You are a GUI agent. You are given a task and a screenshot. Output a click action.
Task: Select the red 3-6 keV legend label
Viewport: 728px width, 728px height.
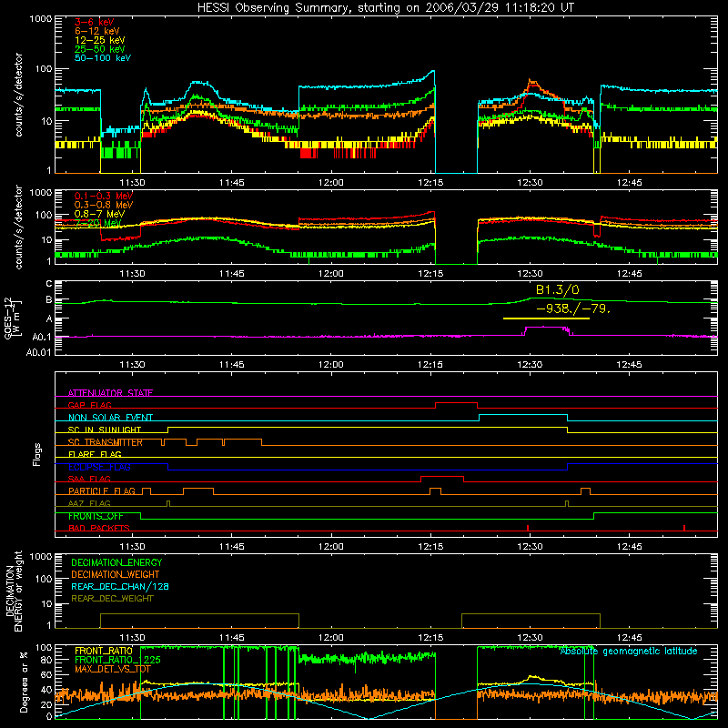coord(95,22)
